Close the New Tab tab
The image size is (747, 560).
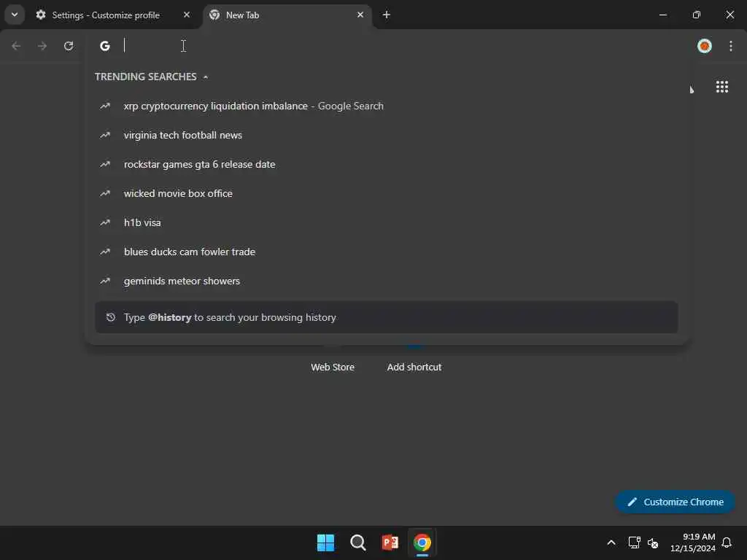click(x=360, y=15)
